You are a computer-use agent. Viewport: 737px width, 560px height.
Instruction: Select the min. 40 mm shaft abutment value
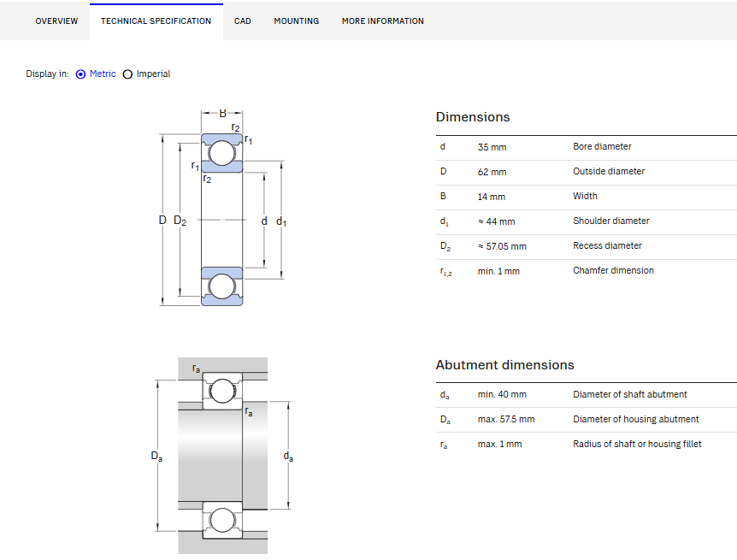(502, 394)
